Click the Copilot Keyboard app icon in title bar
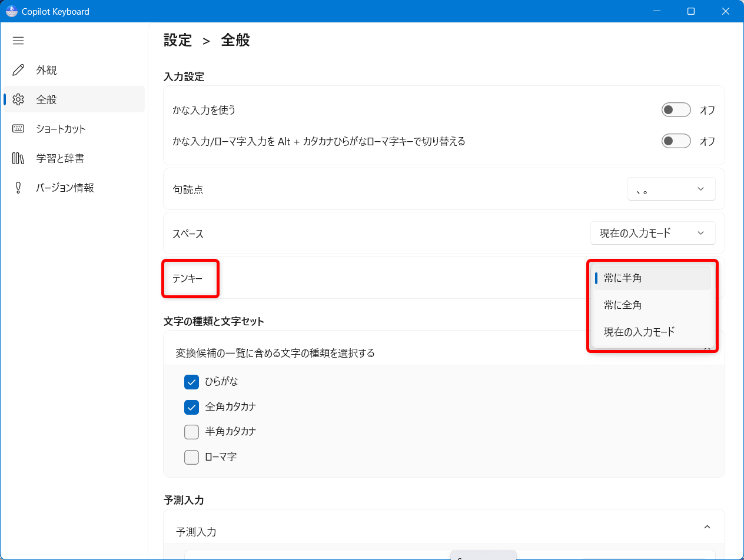The width and height of the screenshot is (744, 560). click(x=11, y=11)
